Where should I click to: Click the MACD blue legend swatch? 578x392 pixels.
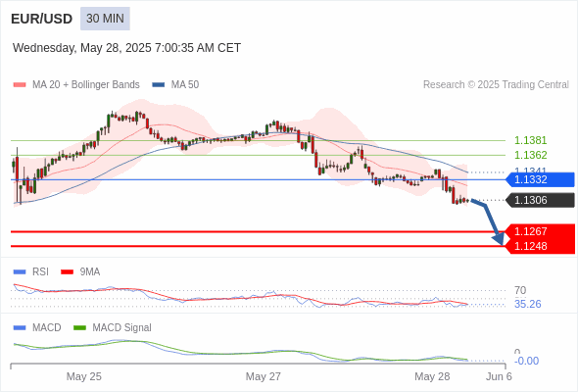point(20,328)
